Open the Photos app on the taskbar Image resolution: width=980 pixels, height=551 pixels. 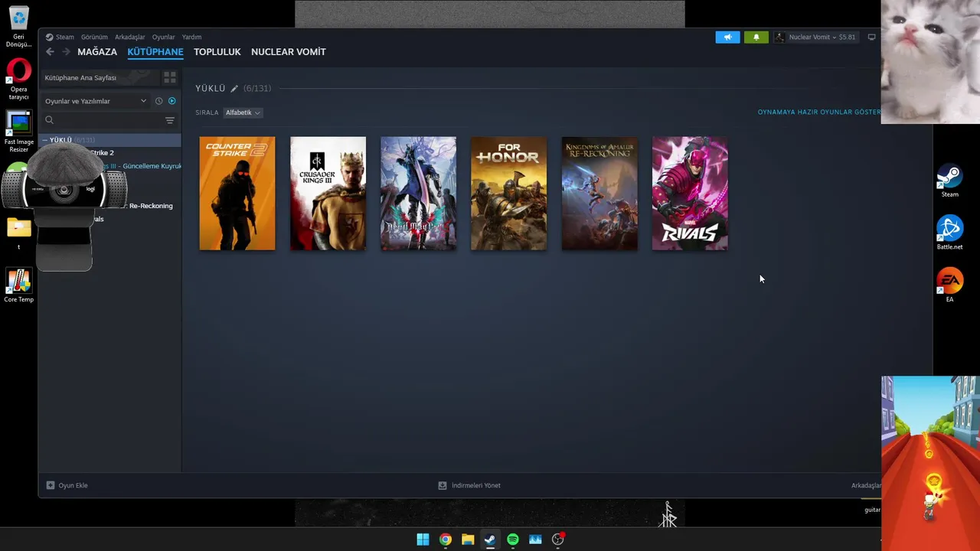535,540
